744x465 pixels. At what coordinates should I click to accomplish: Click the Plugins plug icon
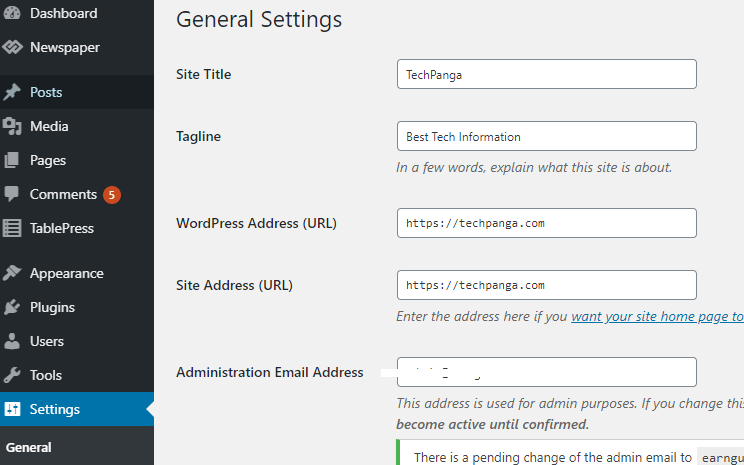click(x=12, y=307)
